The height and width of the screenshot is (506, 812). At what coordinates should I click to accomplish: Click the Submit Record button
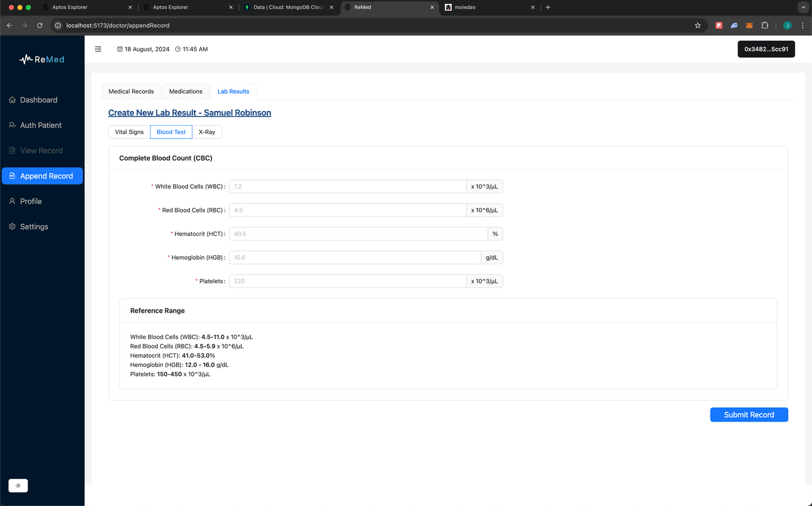(749, 415)
